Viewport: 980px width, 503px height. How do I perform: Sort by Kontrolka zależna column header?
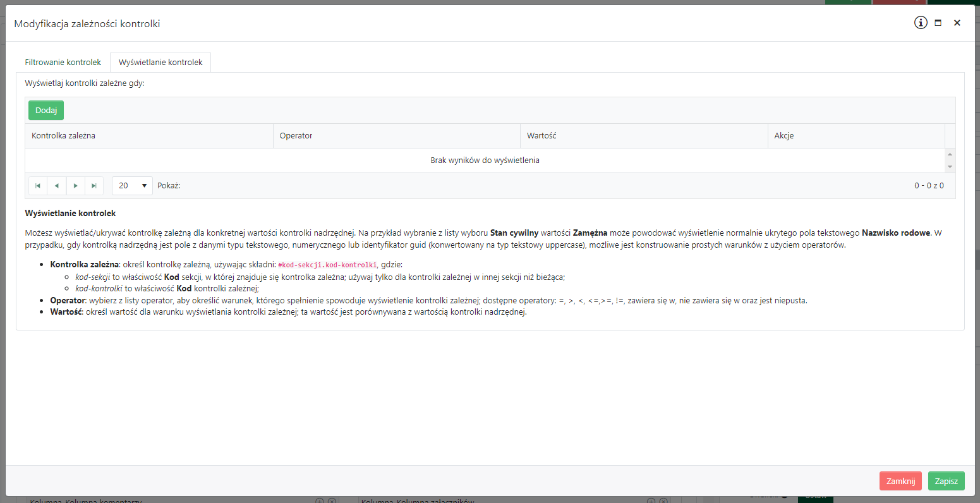tap(63, 136)
